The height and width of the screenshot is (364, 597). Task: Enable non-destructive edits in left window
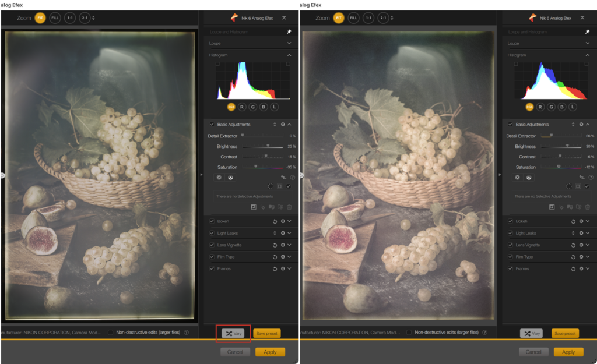(110, 332)
